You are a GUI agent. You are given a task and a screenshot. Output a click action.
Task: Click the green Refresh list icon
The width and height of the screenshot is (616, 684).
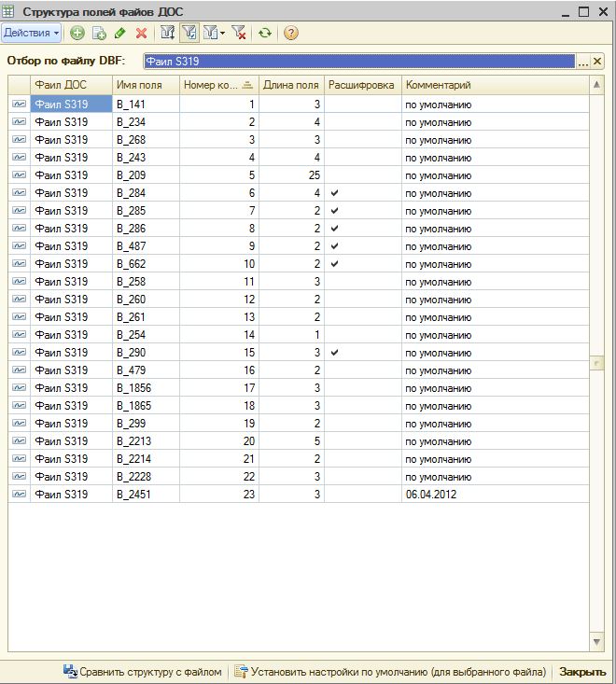(266, 33)
